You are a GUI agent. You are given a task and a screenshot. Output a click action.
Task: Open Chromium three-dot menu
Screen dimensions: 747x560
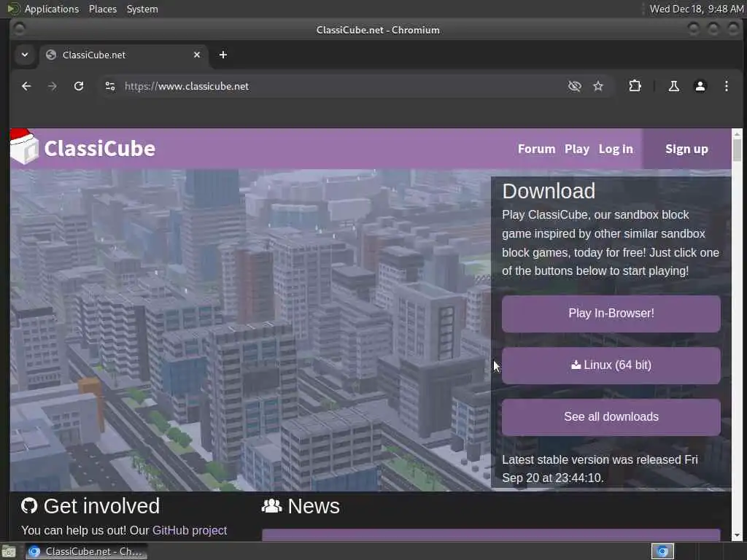[726, 86]
